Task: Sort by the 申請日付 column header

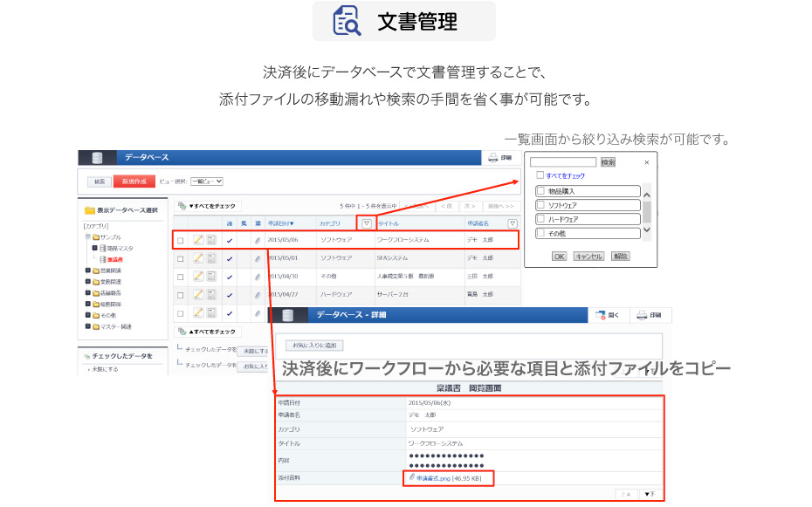Action: (281, 223)
